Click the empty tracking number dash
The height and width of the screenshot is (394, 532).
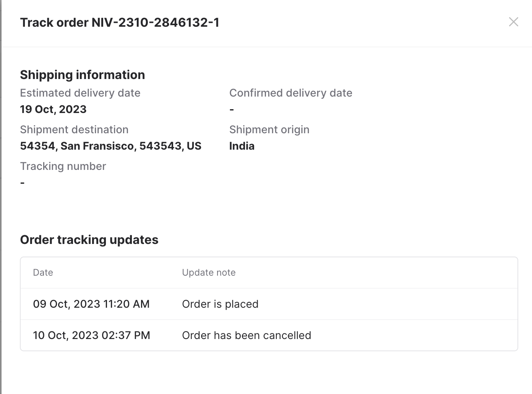pos(23,183)
